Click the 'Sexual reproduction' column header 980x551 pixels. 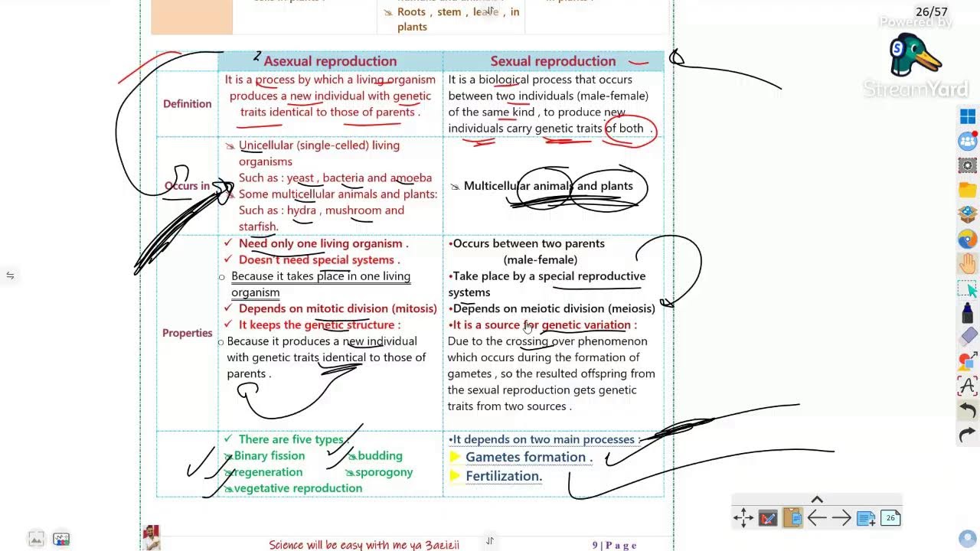[553, 61]
